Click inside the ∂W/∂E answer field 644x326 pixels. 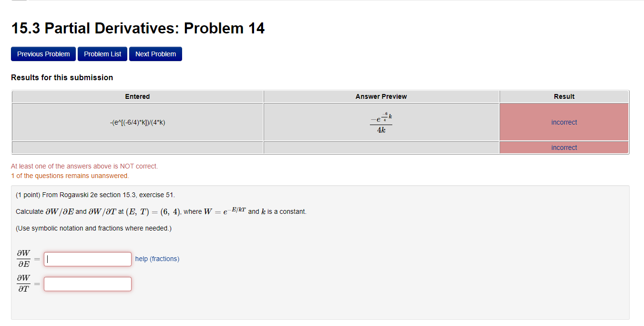(87, 259)
